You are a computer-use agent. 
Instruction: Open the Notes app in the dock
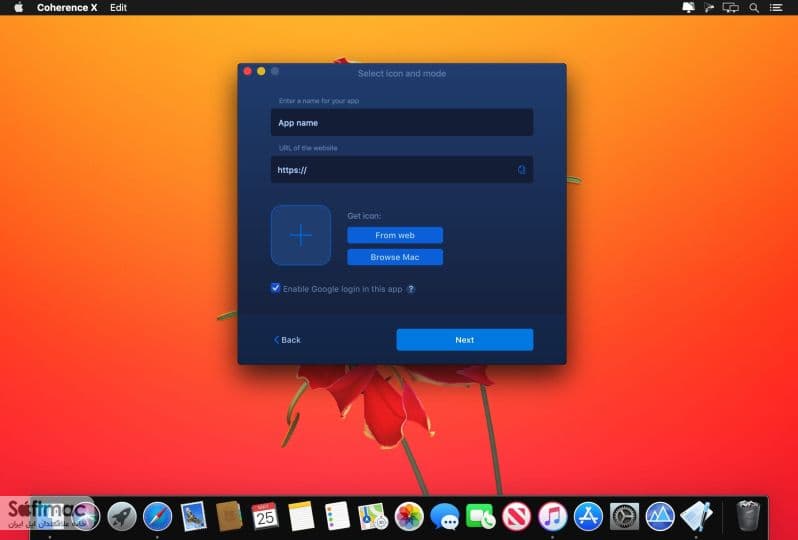point(301,516)
